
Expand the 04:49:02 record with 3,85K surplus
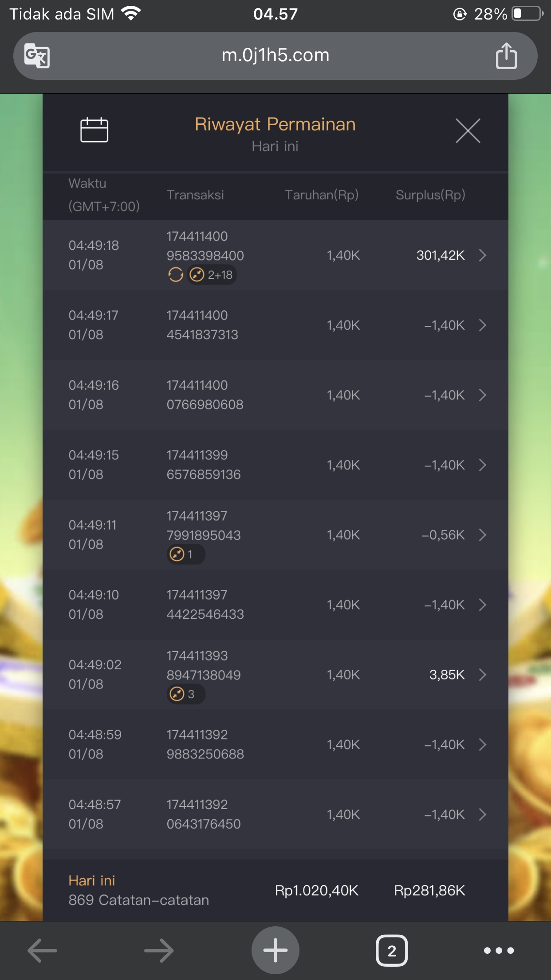(x=483, y=675)
